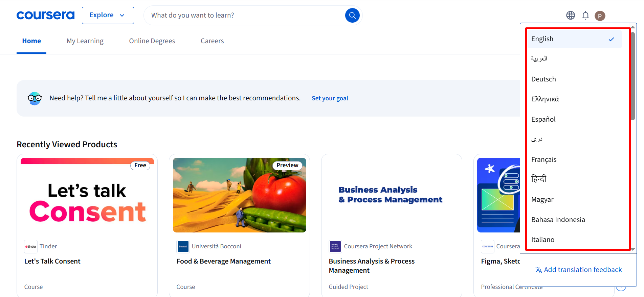Switch to My Learning tab

click(85, 41)
